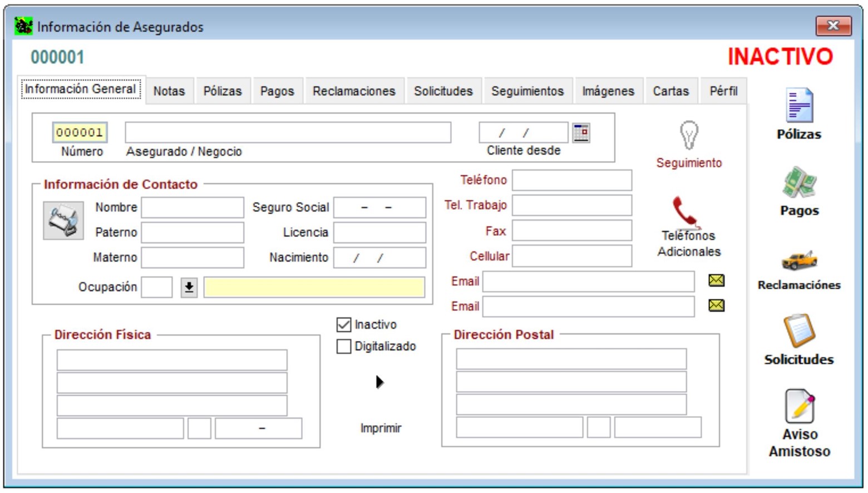
Task: Click second line of Dirección Postal
Action: [x=571, y=382]
